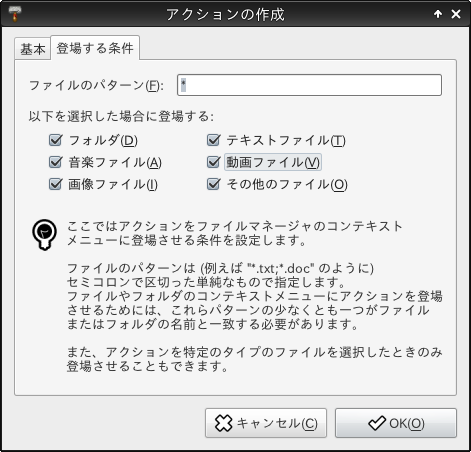The height and width of the screenshot is (452, 471).
Task: Uncheck the テキストファイル(T) checkbox
Action: coord(213,140)
